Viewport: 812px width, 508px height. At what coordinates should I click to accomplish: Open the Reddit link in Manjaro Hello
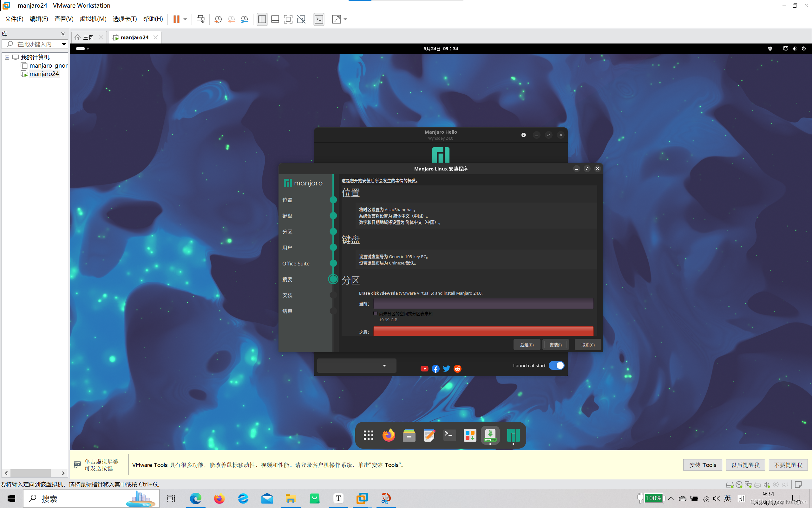point(457,369)
